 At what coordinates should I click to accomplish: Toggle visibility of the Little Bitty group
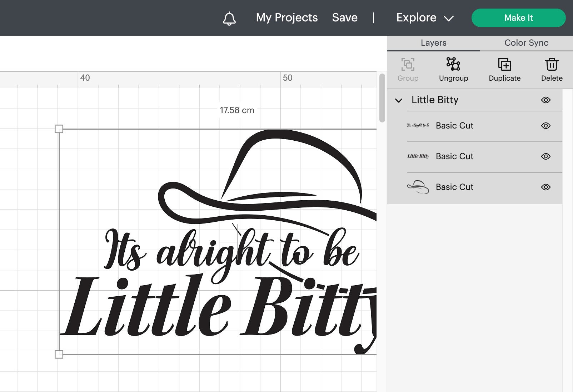546,100
